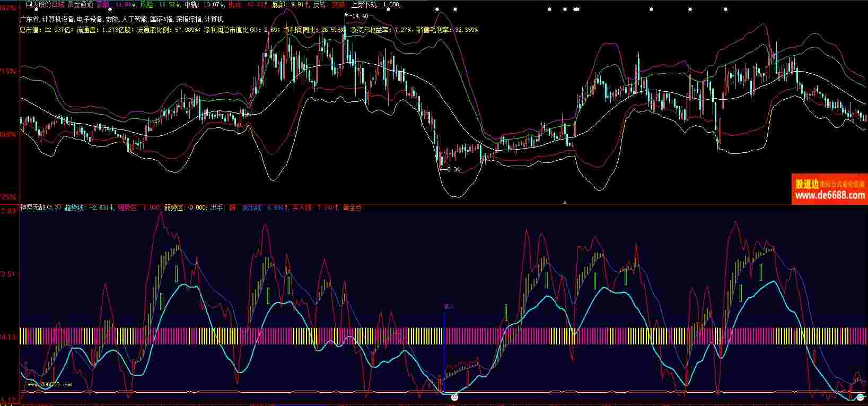Click the small www.de6688.com text in lower panel
868x406 pixels.
coord(50,385)
